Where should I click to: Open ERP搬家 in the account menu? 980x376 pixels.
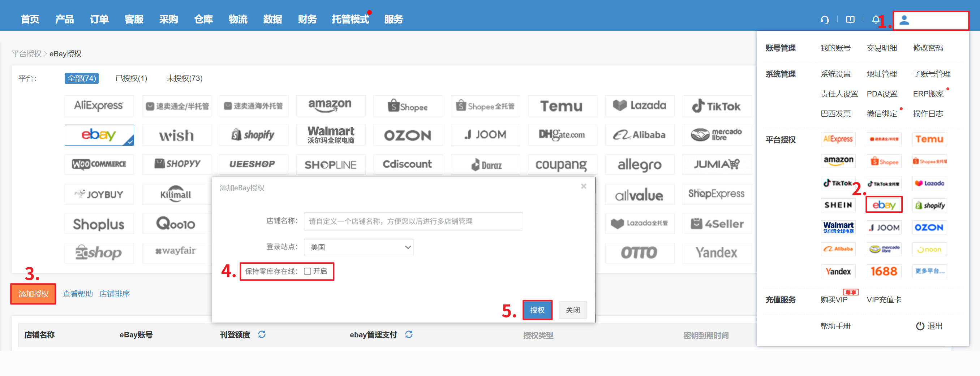(928, 94)
